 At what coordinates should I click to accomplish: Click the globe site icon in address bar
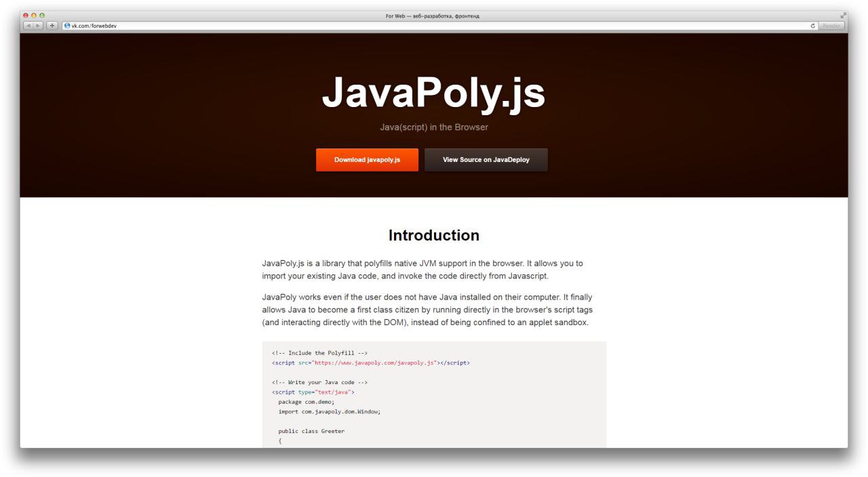click(x=67, y=26)
